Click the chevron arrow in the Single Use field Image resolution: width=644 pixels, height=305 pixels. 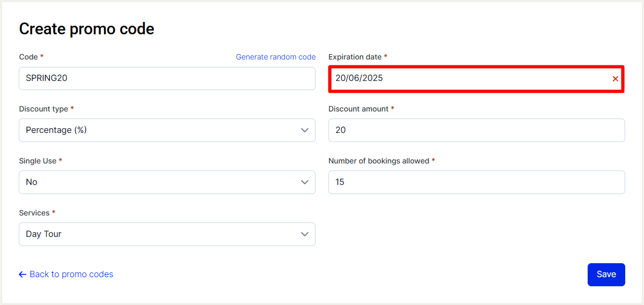click(x=305, y=182)
